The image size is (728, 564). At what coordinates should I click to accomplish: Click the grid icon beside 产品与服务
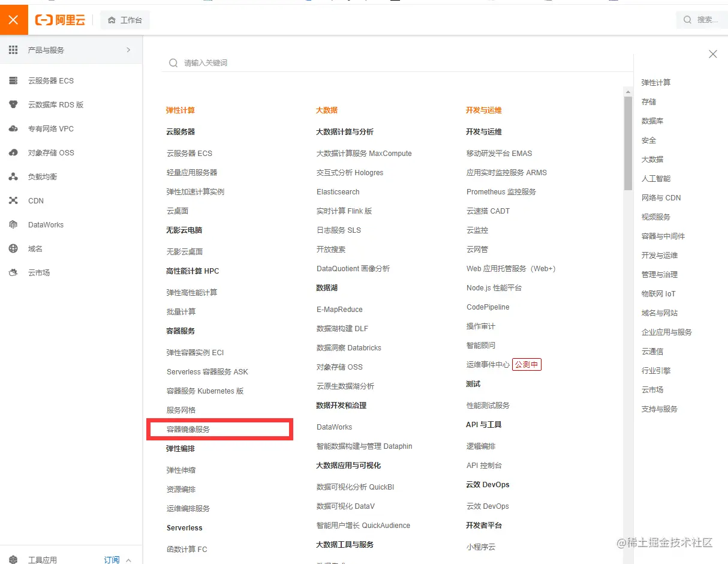point(13,50)
